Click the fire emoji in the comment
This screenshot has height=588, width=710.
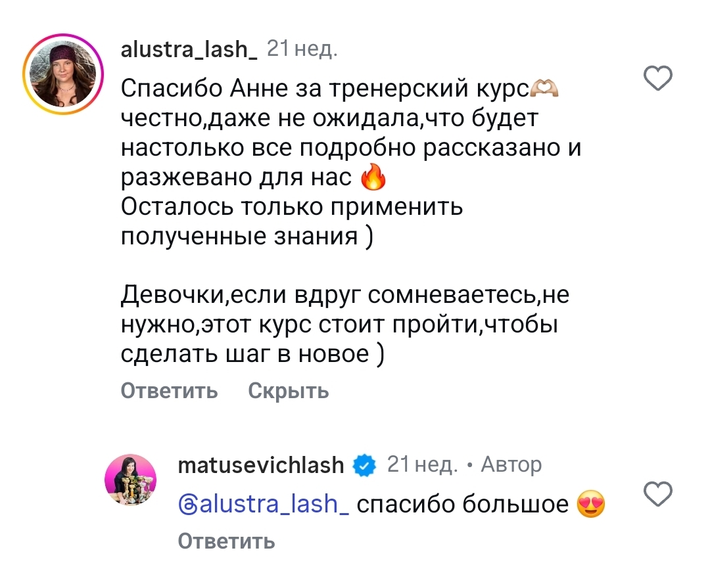point(375,177)
